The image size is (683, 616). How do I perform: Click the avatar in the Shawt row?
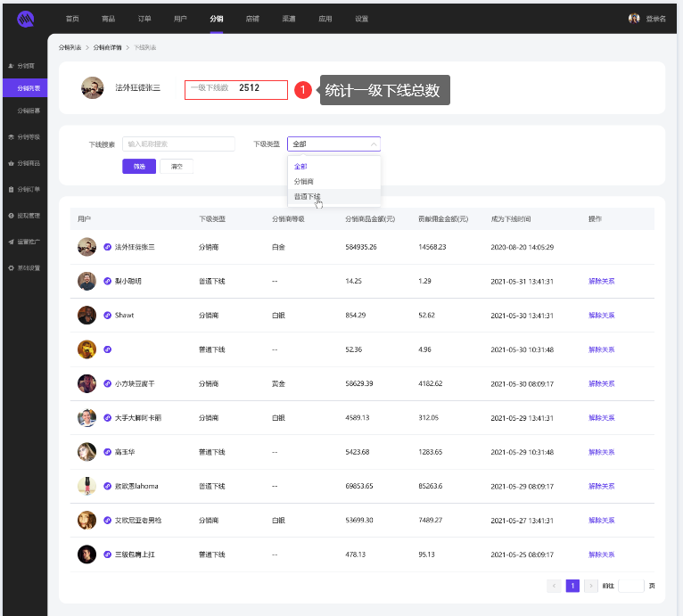point(86,315)
